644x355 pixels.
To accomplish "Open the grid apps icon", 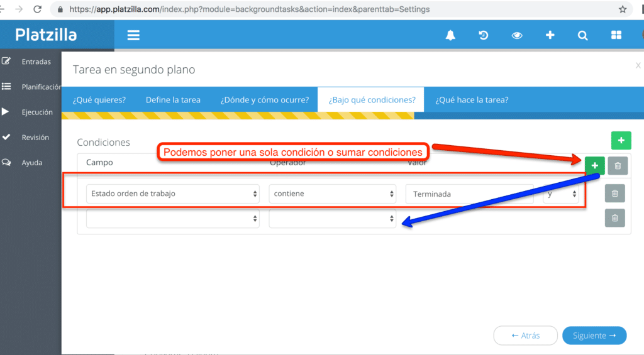I will point(616,35).
